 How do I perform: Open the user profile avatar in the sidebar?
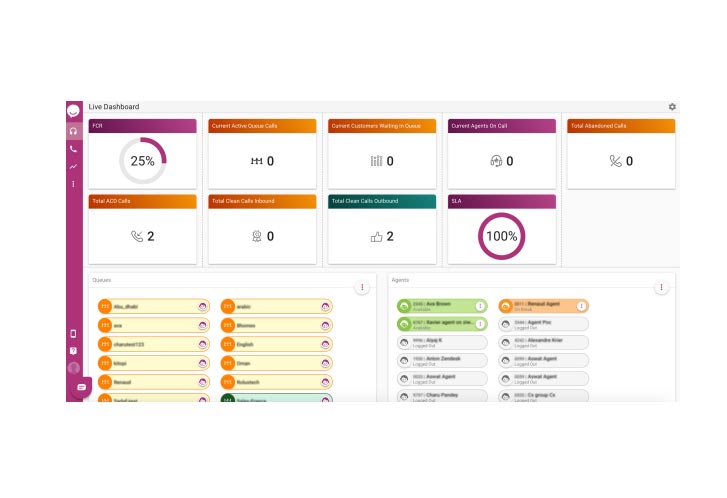tap(73, 368)
